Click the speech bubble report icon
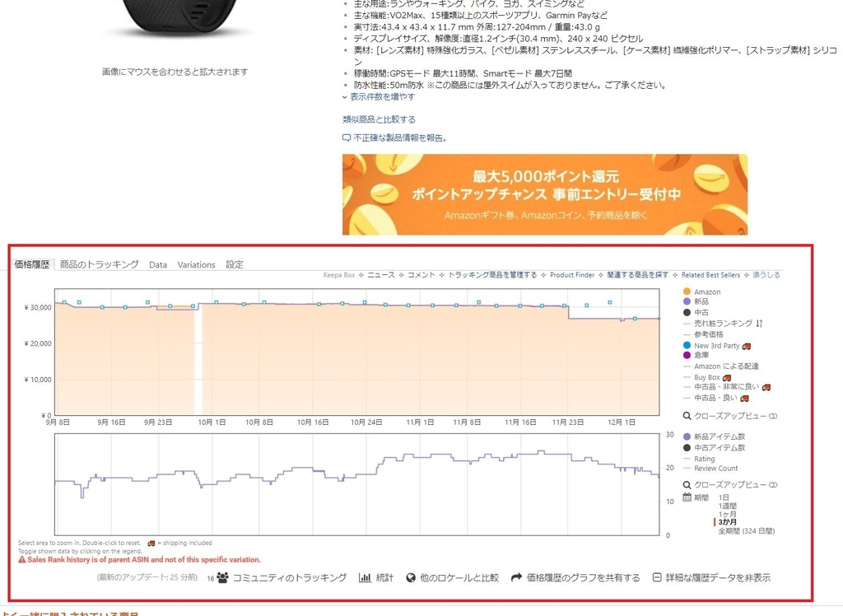The height and width of the screenshot is (616, 843). click(x=347, y=138)
